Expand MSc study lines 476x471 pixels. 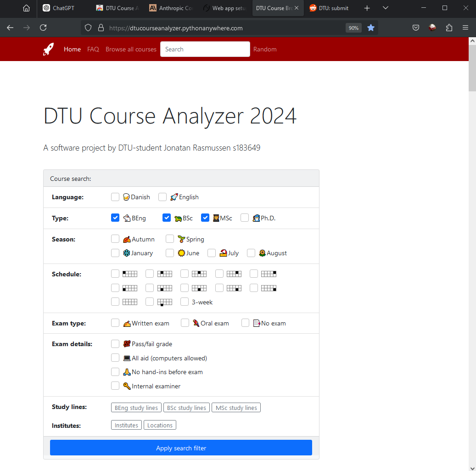coord(236,408)
